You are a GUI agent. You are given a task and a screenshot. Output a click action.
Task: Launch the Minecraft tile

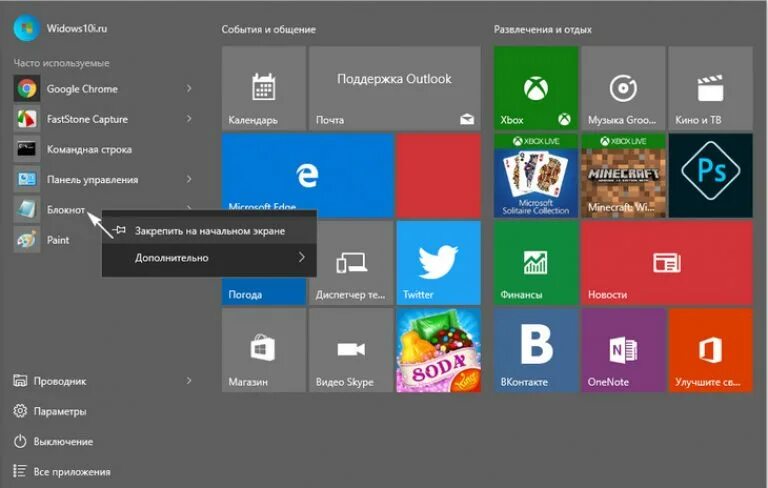(x=623, y=175)
